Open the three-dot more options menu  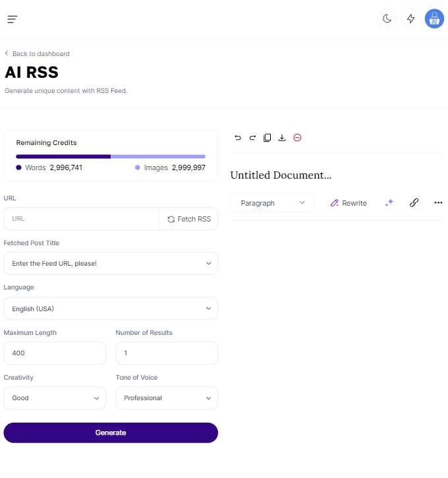click(x=438, y=202)
